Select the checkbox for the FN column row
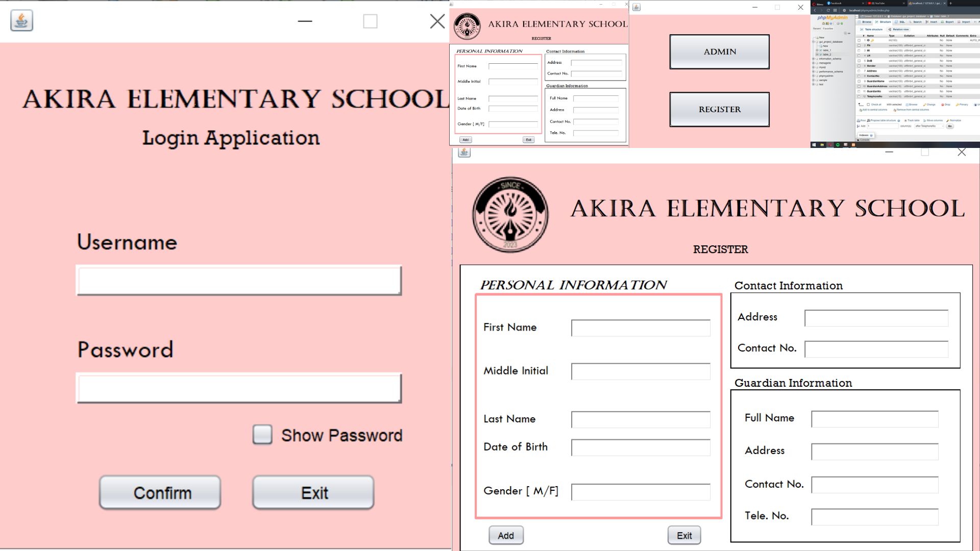 click(x=859, y=45)
